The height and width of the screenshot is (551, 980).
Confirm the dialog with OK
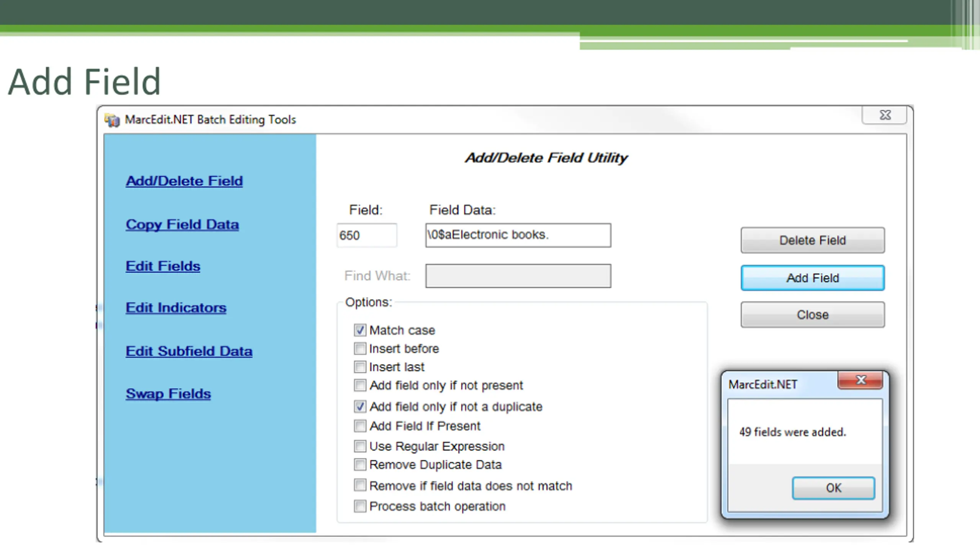click(x=833, y=488)
